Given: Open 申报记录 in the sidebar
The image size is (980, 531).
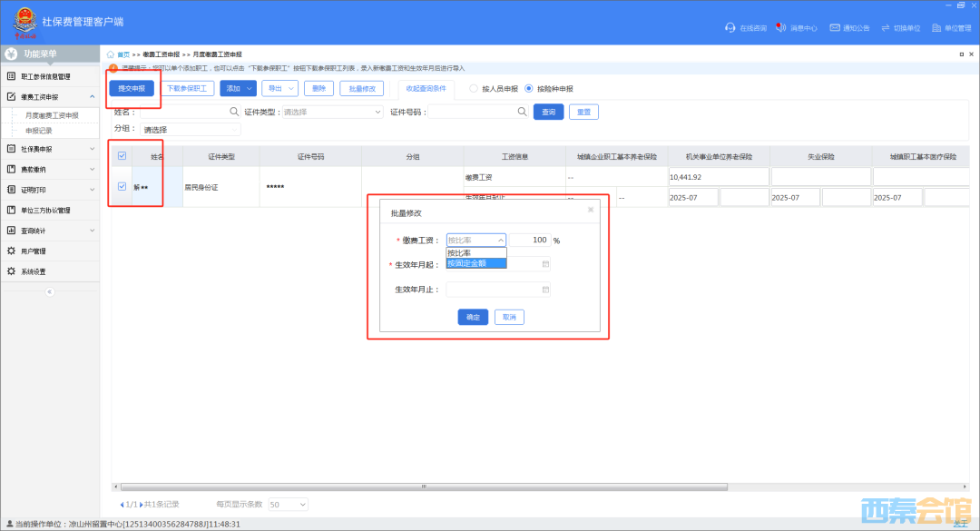Looking at the screenshot, I should click(x=39, y=131).
